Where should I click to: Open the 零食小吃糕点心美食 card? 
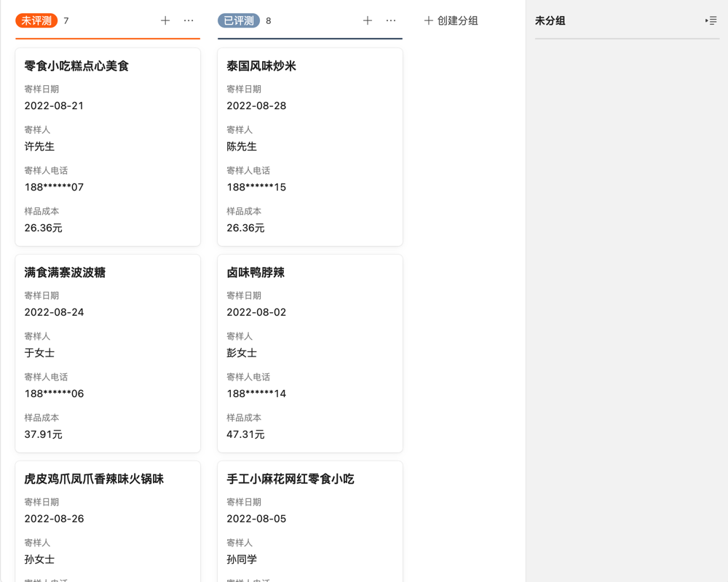click(x=108, y=145)
